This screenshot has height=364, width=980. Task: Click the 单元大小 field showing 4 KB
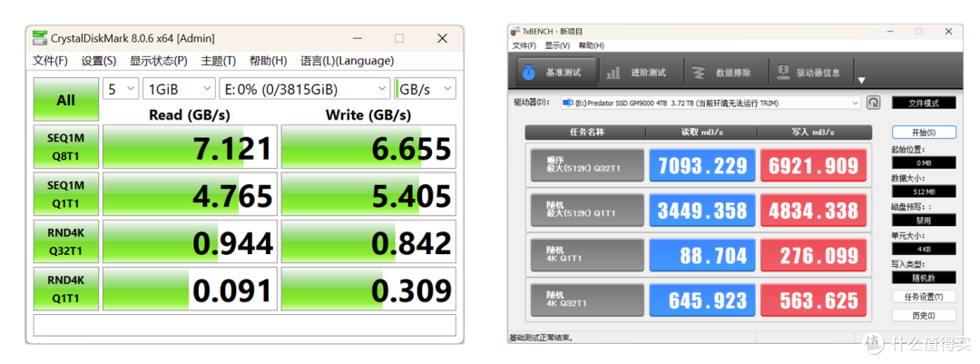[x=924, y=249]
